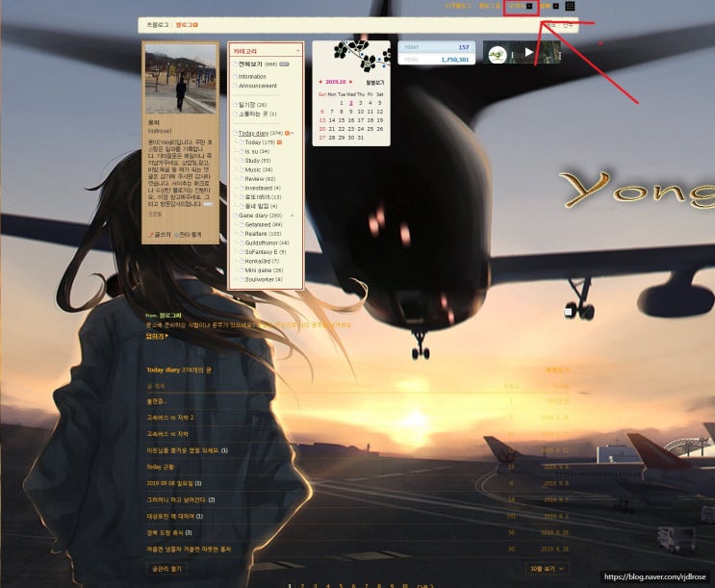Open the Information category
This screenshot has width=715, height=588.
coord(252,77)
